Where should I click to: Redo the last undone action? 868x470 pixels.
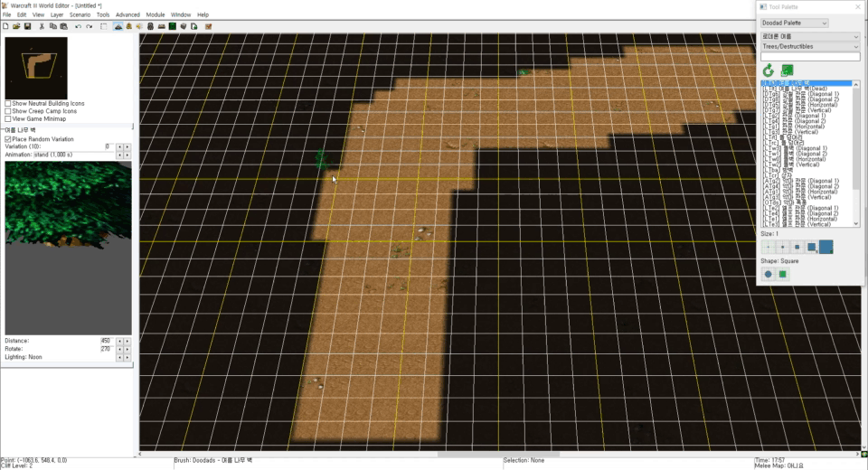tap(90, 26)
